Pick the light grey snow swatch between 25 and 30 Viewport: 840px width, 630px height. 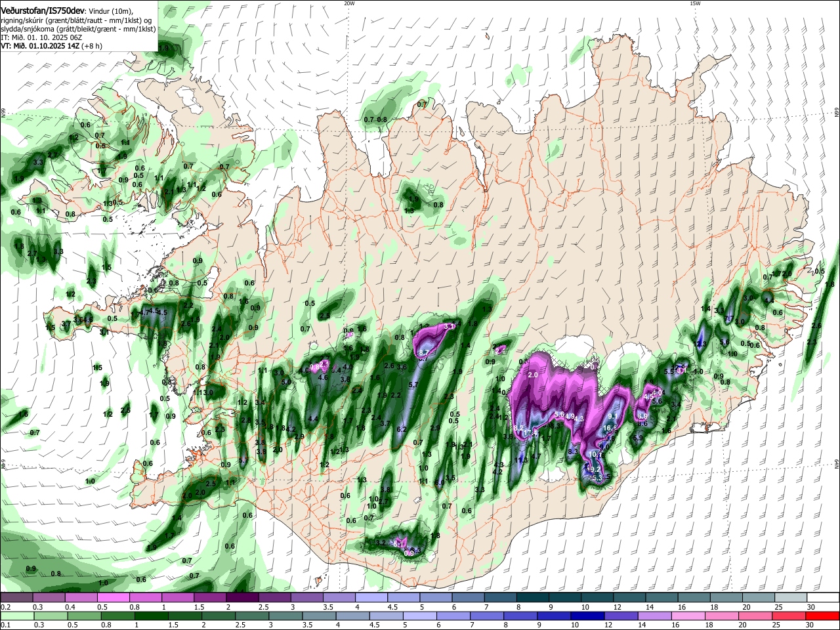[791, 598]
